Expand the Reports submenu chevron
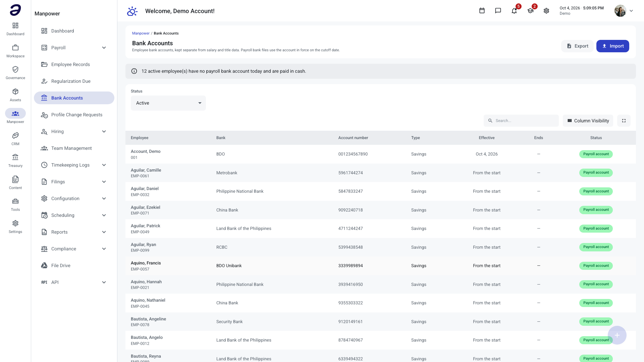Screen dimensions: 644x362 click(104, 232)
